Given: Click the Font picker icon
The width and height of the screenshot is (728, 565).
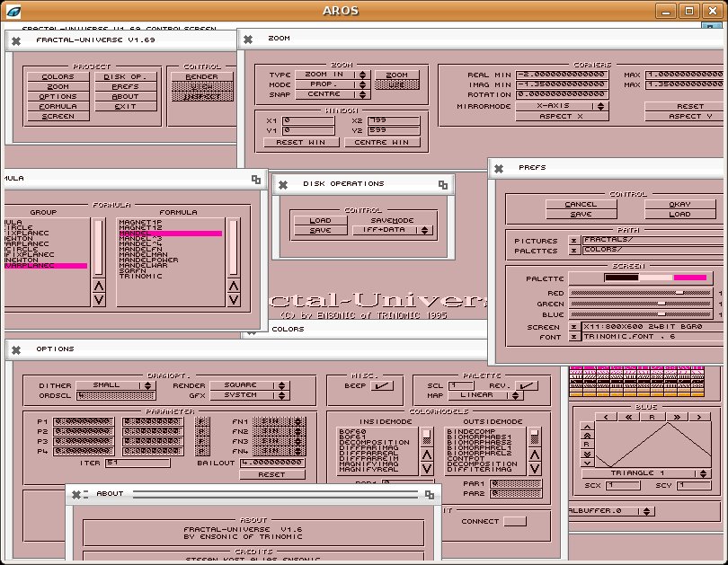Looking at the screenshot, I should pyautogui.click(x=574, y=338).
